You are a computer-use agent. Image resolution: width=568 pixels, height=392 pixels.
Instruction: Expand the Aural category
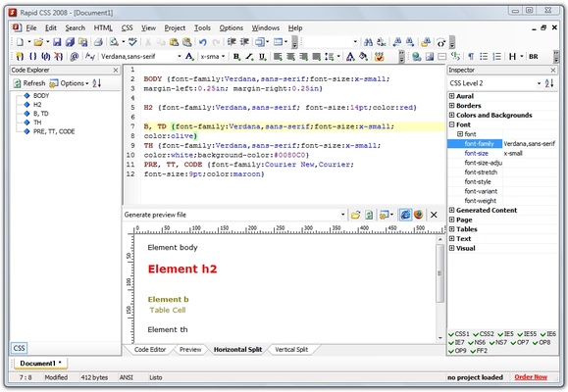coord(451,96)
